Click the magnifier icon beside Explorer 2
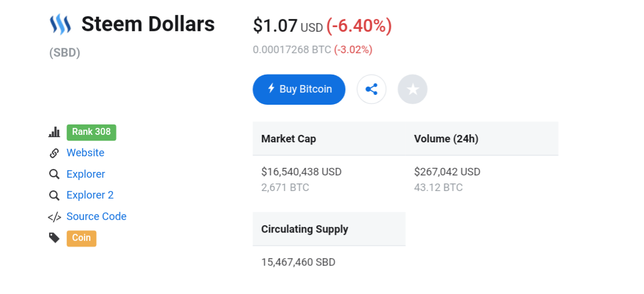The height and width of the screenshot is (294, 644). pos(54,196)
